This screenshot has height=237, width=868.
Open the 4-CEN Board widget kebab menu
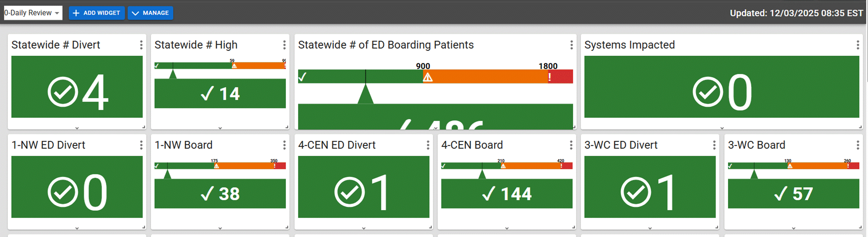[571, 145]
